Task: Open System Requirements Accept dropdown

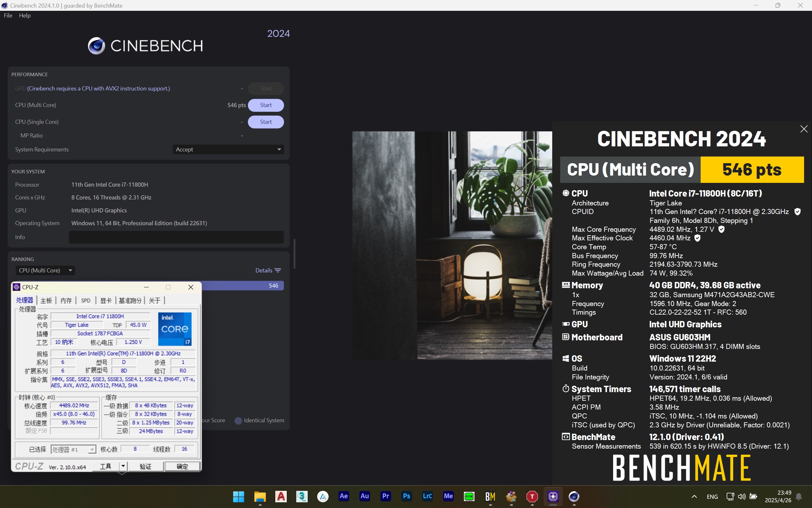Action: coord(228,150)
